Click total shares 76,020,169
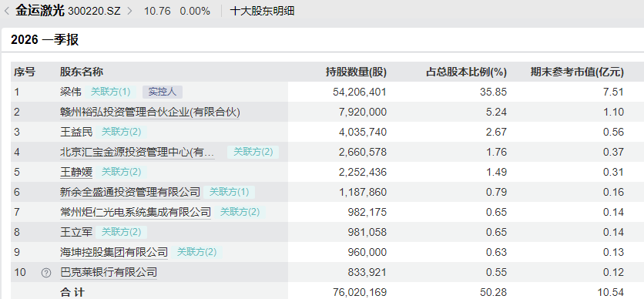 point(360,292)
